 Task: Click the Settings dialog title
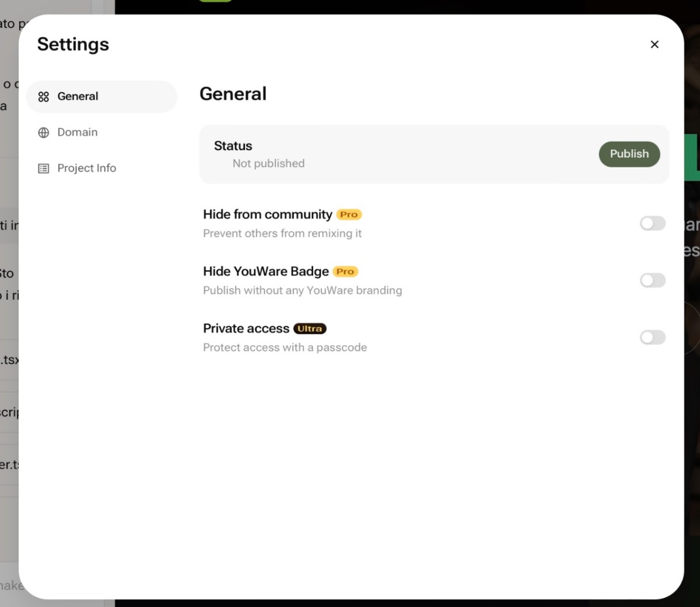(x=73, y=44)
